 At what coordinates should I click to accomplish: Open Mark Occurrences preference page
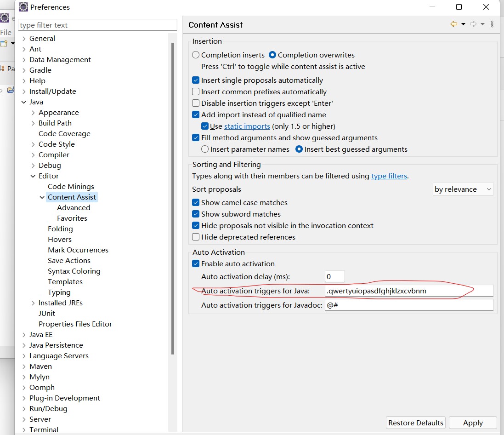pos(78,250)
